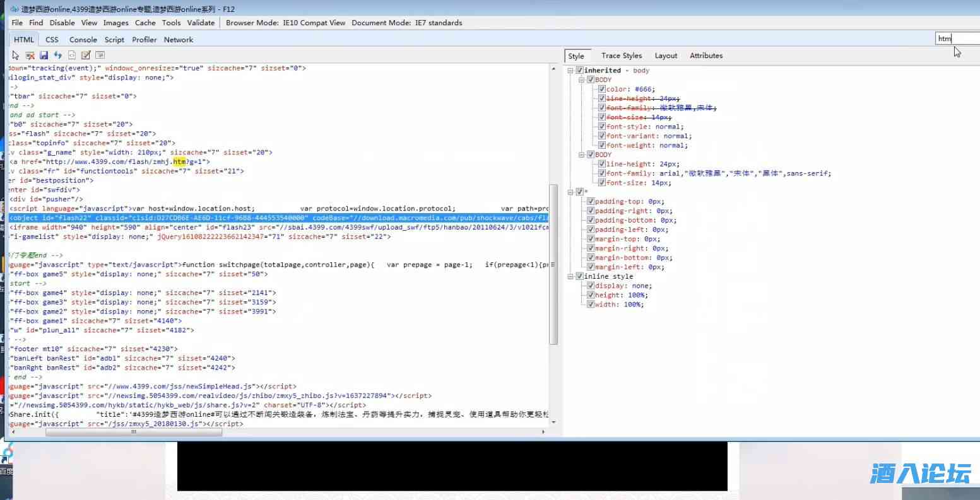980x500 pixels.
Task: Click the refresh blue arrows icon
Action: (x=58, y=55)
